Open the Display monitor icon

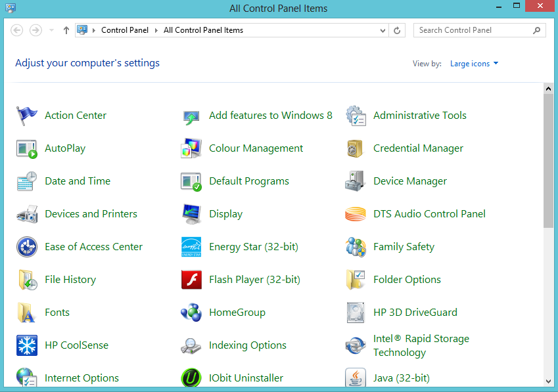coord(191,214)
